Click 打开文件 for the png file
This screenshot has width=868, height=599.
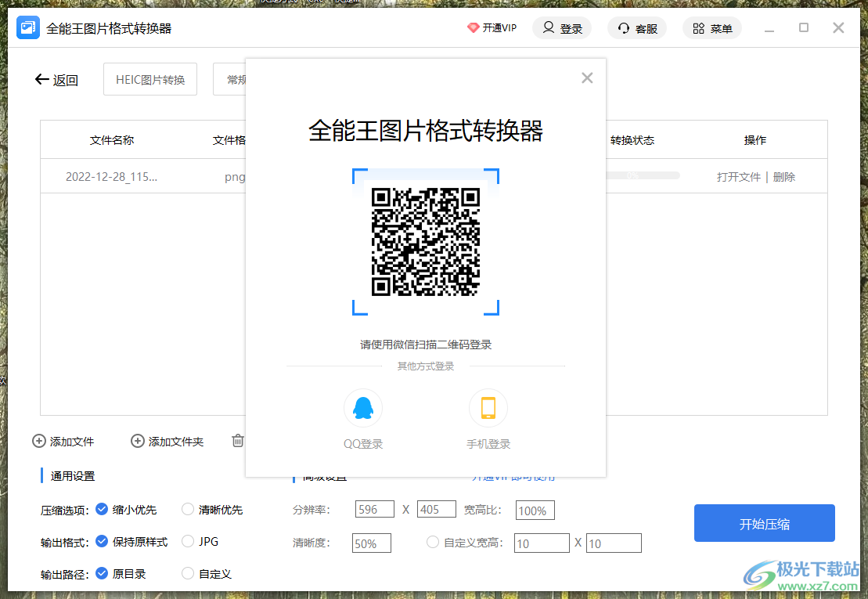738,177
